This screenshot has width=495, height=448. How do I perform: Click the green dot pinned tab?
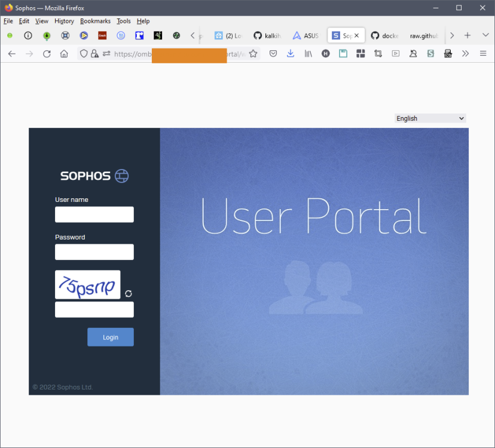[x=10, y=36]
